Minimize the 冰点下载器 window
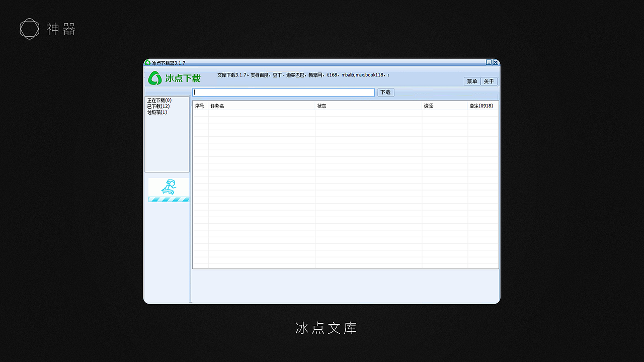 pyautogui.click(x=489, y=62)
